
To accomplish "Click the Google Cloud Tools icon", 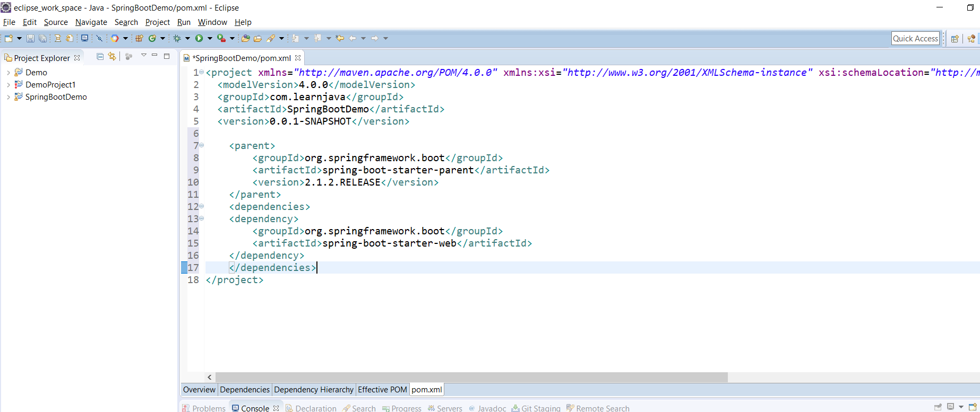I will [115, 38].
